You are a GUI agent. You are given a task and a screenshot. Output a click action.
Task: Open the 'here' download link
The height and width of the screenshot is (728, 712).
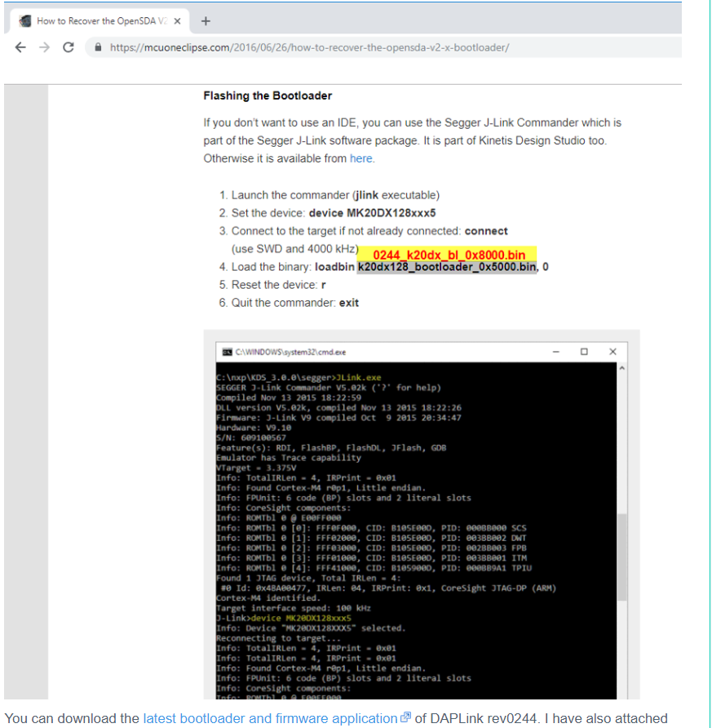click(360, 159)
